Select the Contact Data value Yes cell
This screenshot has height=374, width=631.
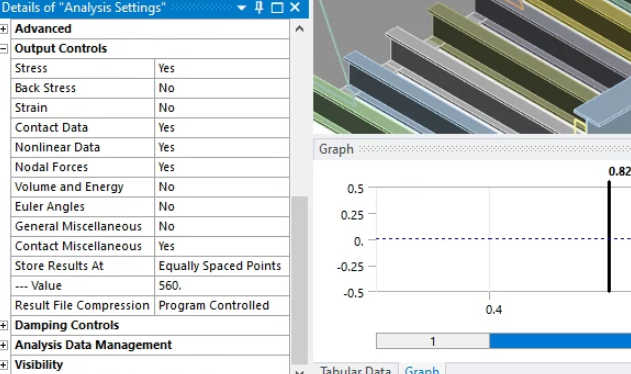tap(222, 128)
